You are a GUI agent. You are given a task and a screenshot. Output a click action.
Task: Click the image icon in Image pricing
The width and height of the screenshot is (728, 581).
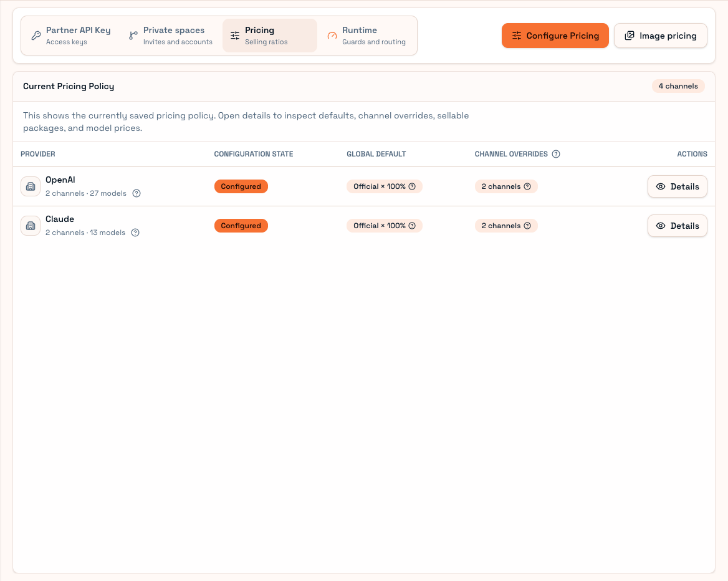(630, 36)
